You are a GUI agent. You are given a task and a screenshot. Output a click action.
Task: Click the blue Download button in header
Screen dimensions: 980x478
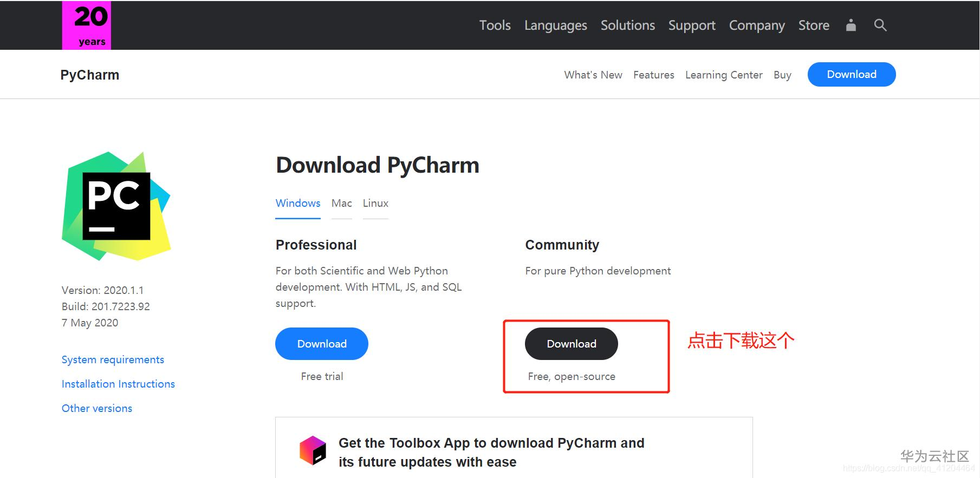[x=851, y=75]
